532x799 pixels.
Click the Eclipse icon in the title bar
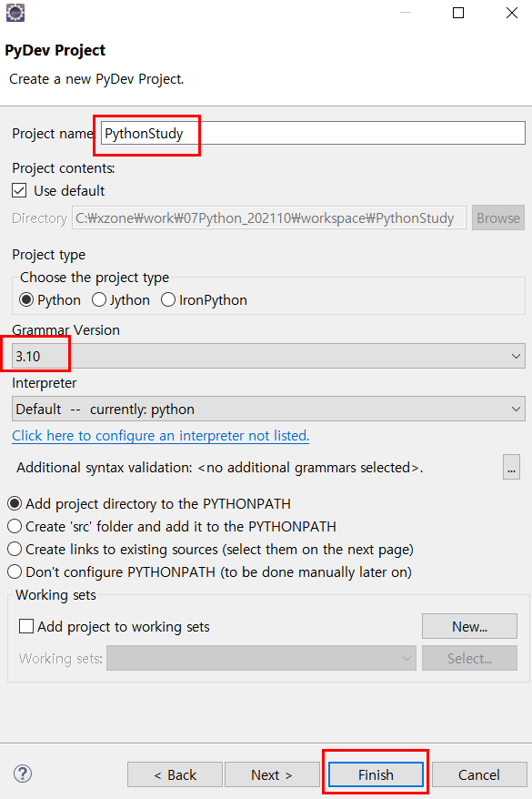click(x=15, y=12)
